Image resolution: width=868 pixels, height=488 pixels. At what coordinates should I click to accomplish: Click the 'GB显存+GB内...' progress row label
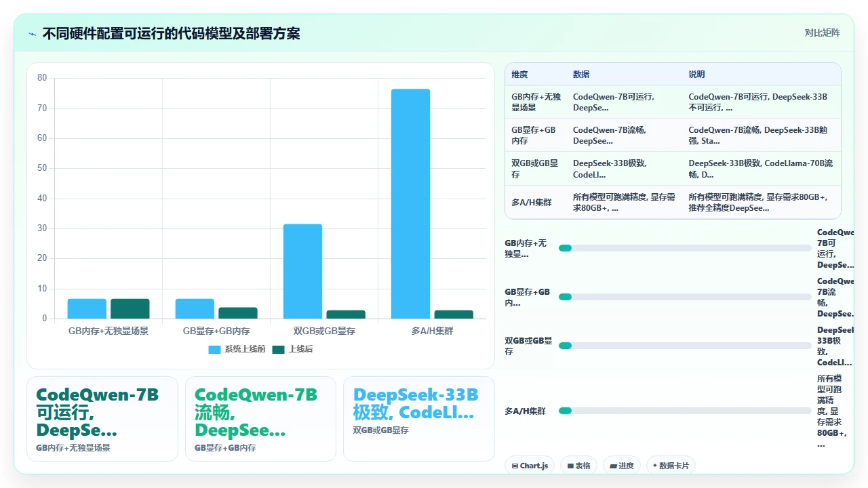529,297
